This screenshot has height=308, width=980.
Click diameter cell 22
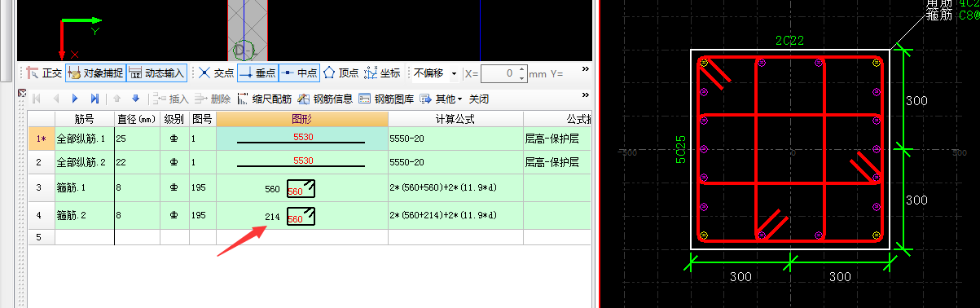pyautogui.click(x=137, y=162)
